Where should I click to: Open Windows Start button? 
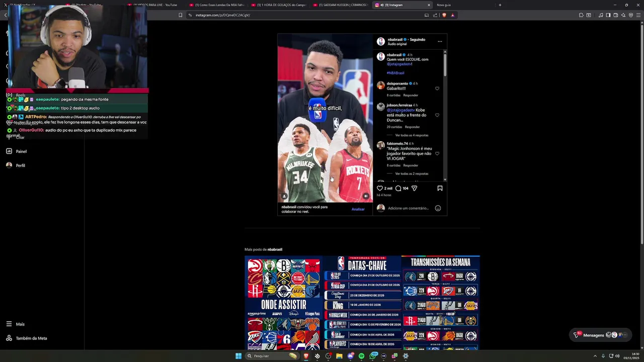point(238,356)
